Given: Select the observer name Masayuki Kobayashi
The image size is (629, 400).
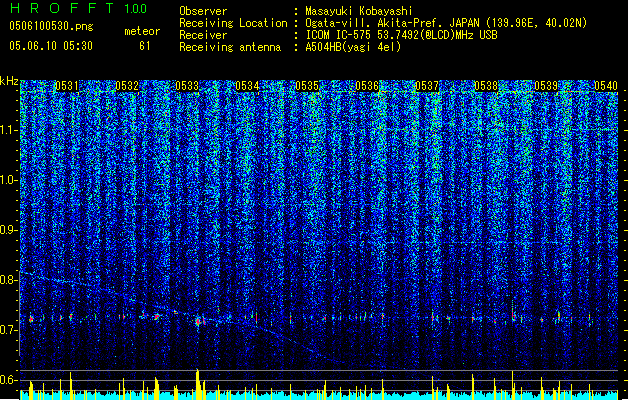Looking at the screenshot, I should pyautogui.click(x=361, y=10).
